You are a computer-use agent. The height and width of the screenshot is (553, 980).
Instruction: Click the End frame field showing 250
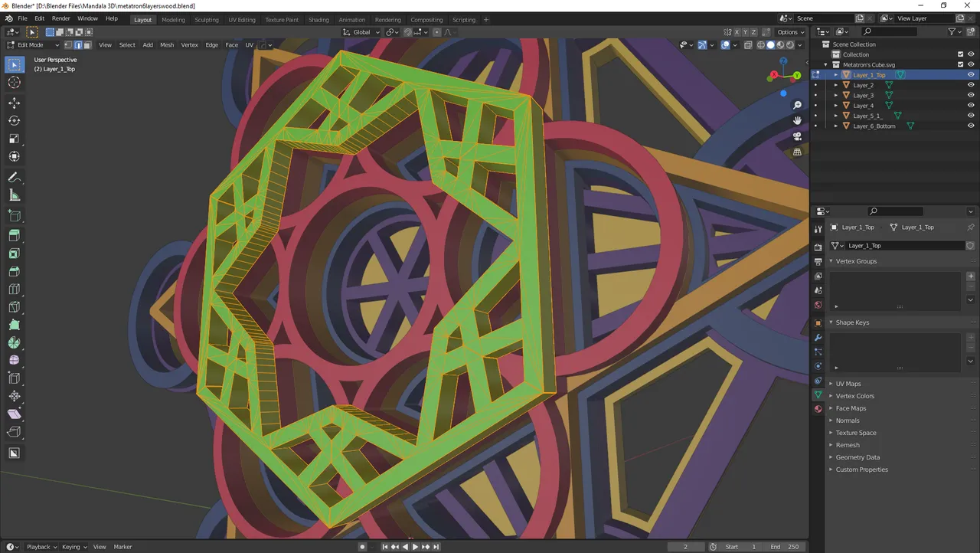pos(785,547)
